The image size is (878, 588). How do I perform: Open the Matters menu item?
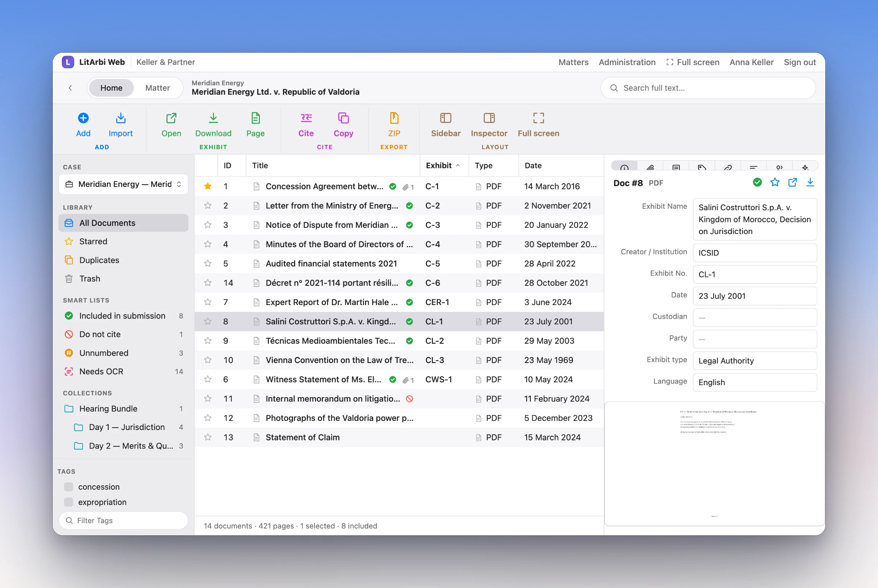(573, 62)
